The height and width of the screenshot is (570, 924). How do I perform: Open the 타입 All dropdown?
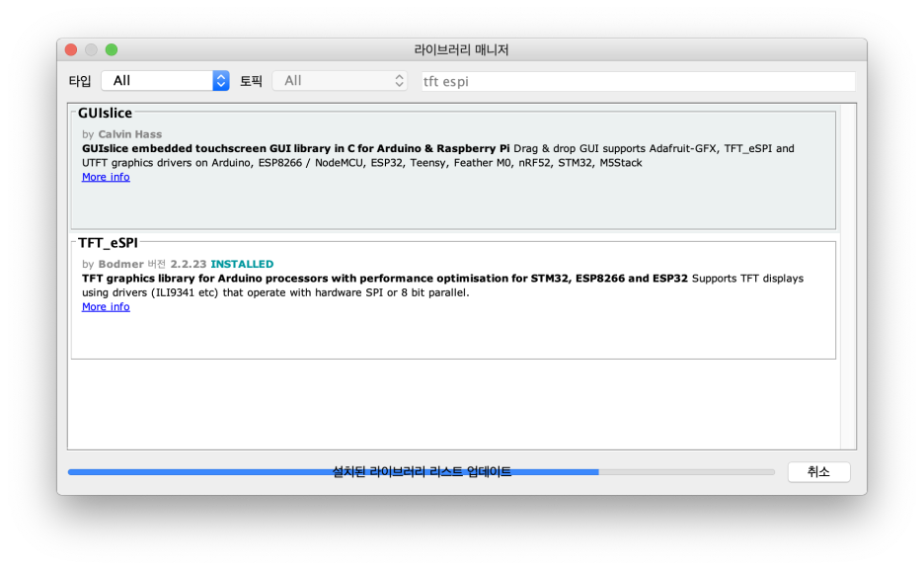[x=165, y=81]
